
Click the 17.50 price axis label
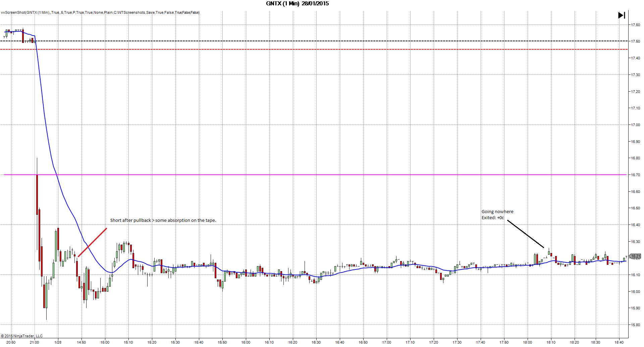click(x=636, y=42)
